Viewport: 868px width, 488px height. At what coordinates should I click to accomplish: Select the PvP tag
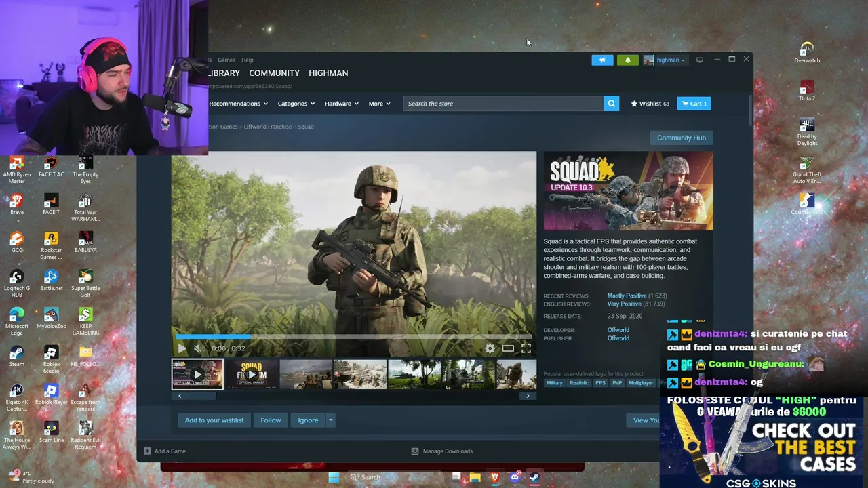(617, 383)
